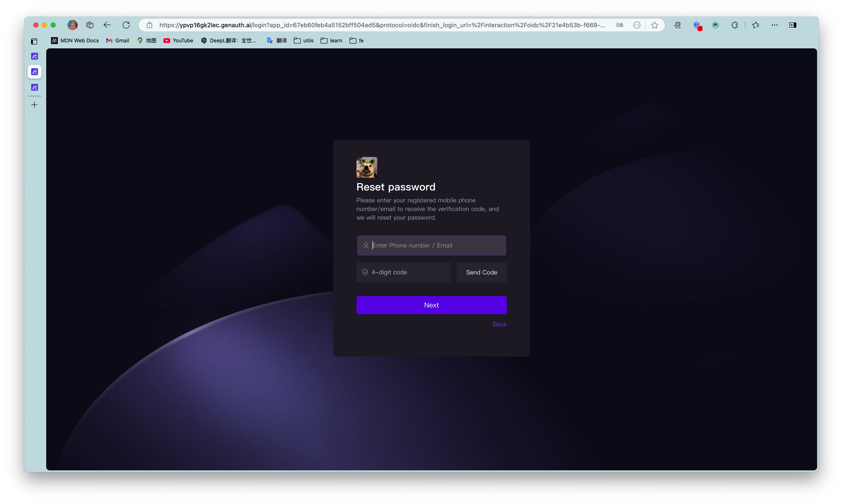Click the purple Next button
The width and height of the screenshot is (843, 504).
[x=431, y=305]
